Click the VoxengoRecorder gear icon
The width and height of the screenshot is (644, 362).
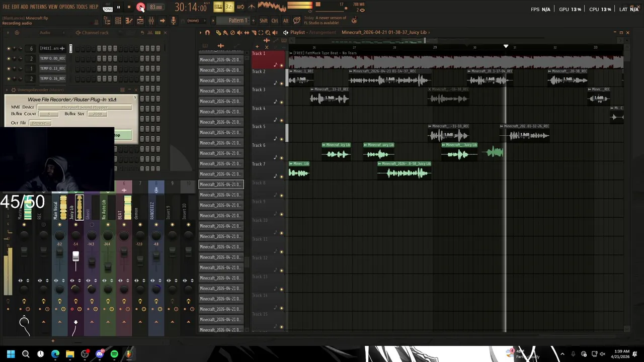(x=14, y=90)
